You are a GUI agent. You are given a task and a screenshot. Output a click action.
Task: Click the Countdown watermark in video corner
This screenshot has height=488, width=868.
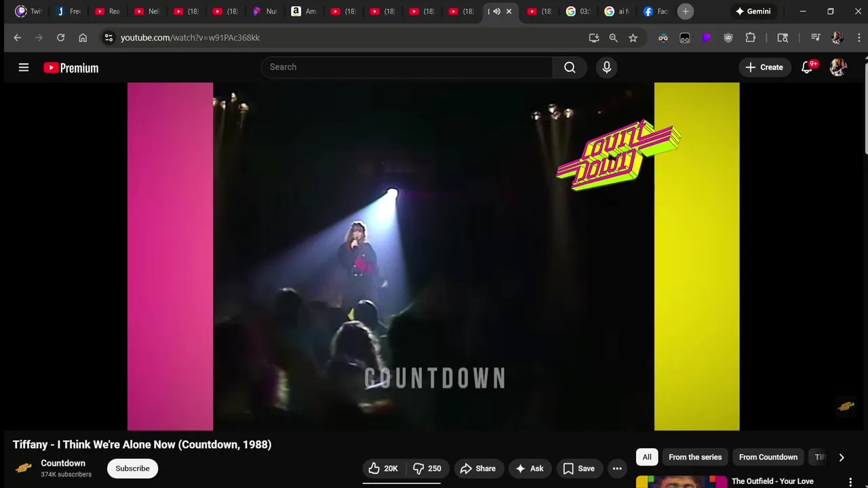tap(846, 406)
